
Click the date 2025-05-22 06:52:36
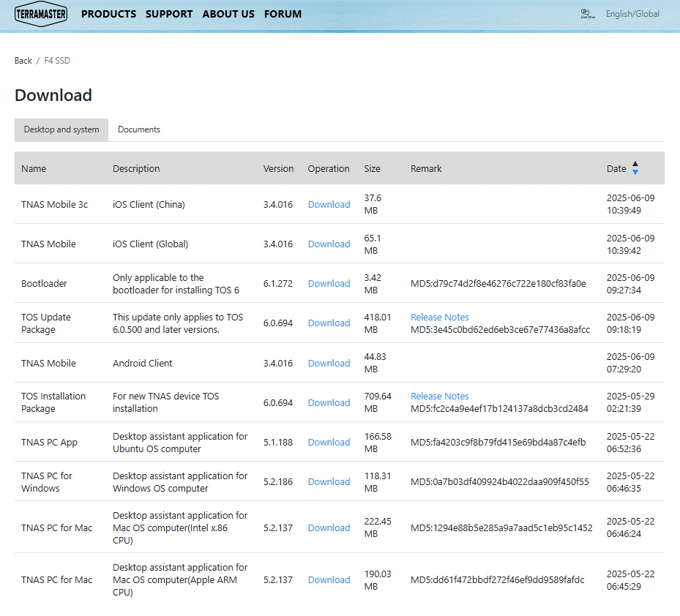[x=630, y=443]
